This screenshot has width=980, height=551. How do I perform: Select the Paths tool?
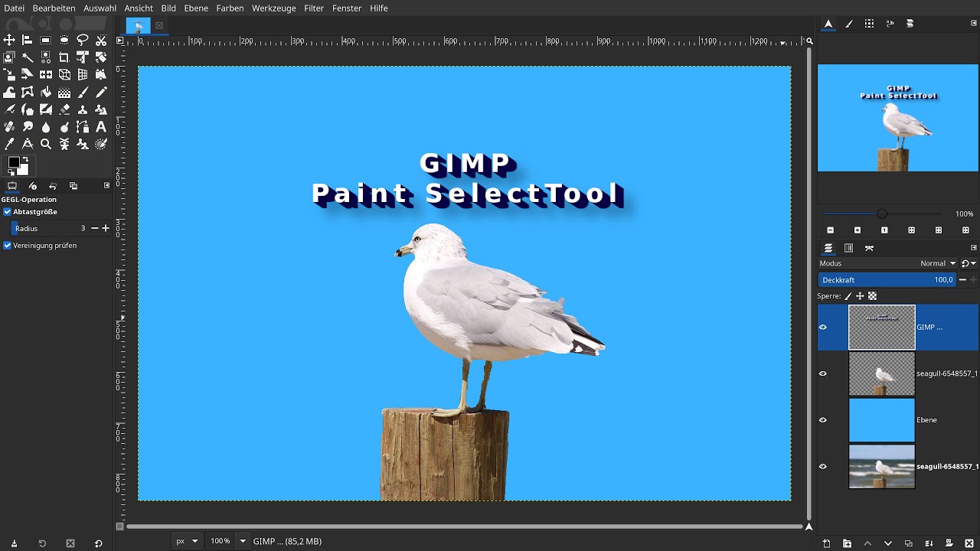click(83, 126)
